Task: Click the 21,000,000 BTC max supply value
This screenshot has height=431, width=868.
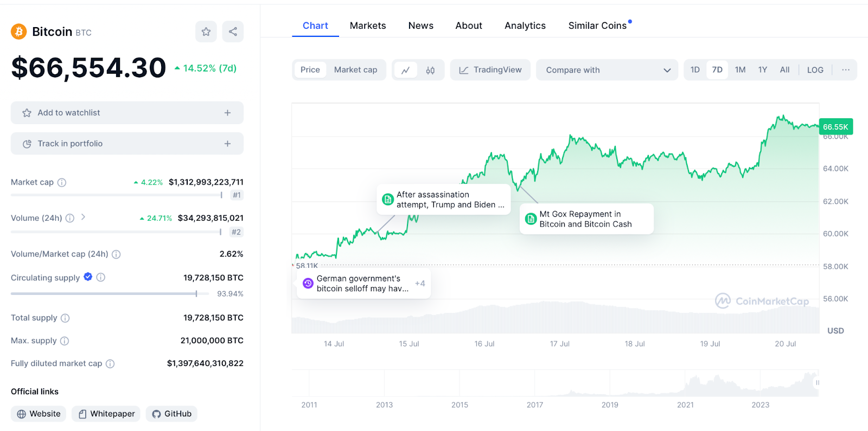Action: [212, 340]
